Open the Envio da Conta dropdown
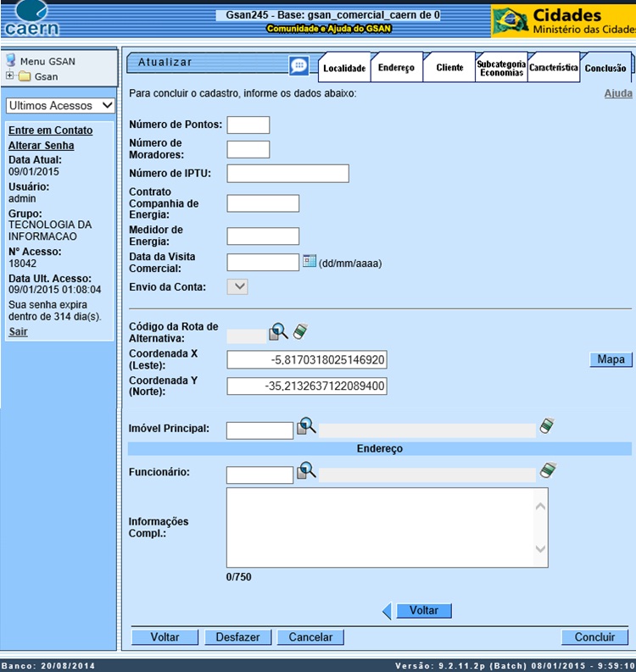 [237, 287]
